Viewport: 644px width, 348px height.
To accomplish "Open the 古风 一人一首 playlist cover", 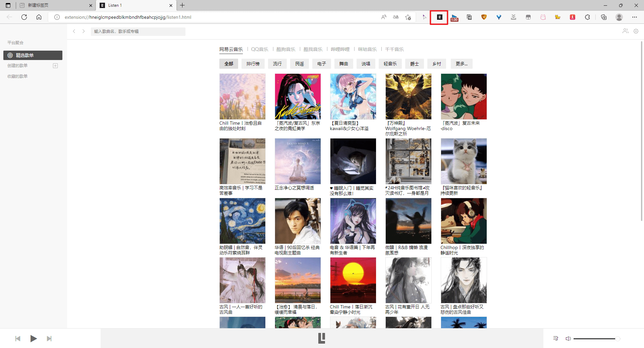I will point(243,280).
